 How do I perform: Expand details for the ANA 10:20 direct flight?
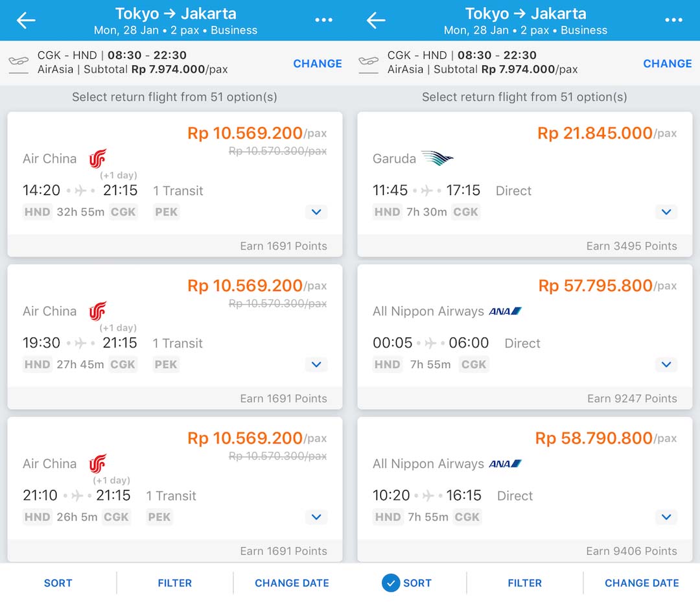tap(666, 517)
